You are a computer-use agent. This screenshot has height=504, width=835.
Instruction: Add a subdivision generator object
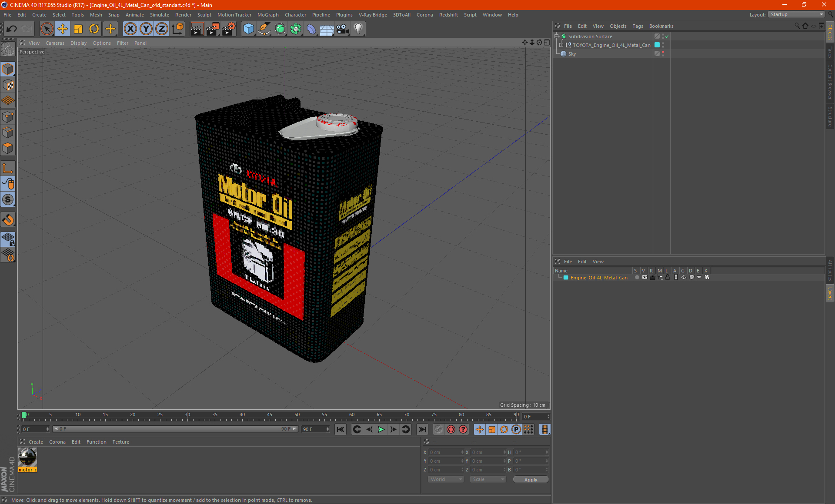pyautogui.click(x=280, y=29)
